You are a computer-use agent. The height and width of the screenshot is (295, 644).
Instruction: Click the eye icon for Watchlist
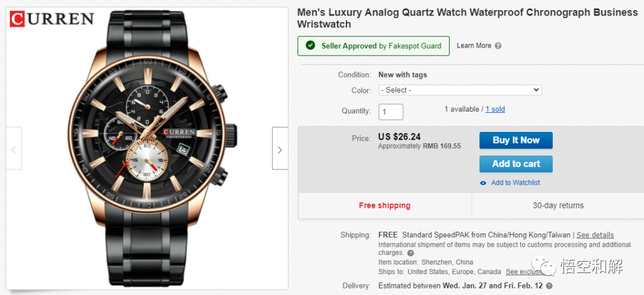click(x=483, y=183)
